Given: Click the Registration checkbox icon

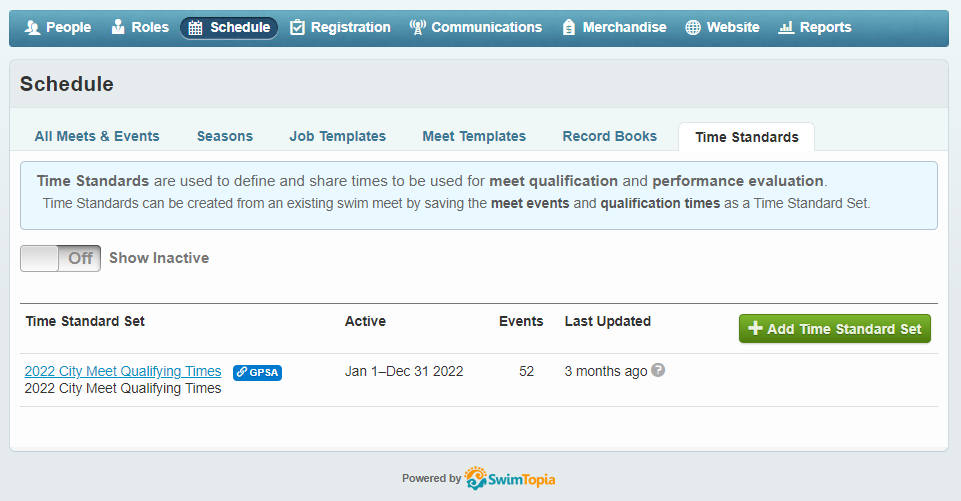Looking at the screenshot, I should pyautogui.click(x=298, y=28).
